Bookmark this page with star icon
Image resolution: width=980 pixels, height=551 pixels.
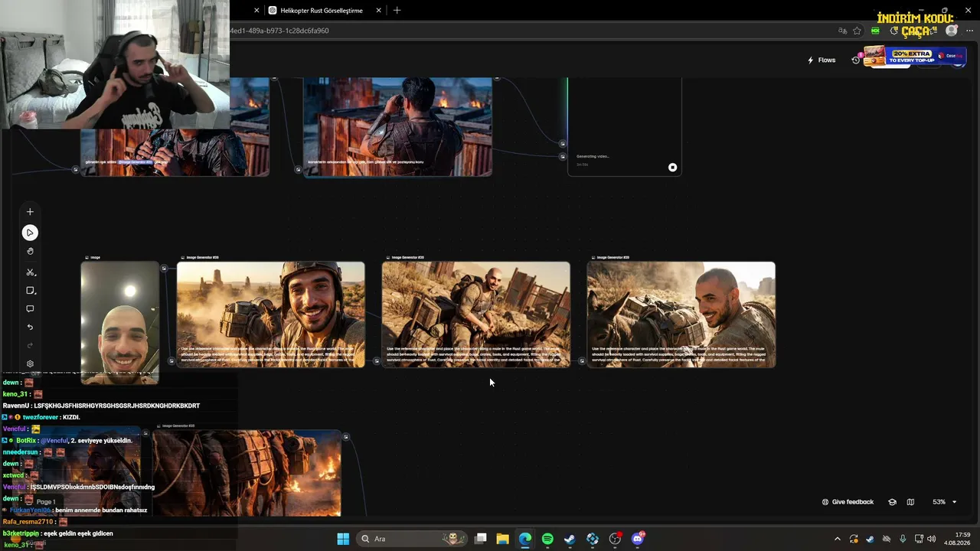pyautogui.click(x=857, y=31)
